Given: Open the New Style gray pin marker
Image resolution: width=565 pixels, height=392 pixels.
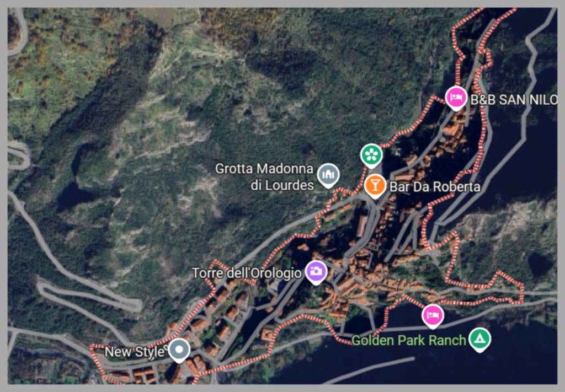Looking at the screenshot, I should (179, 350).
